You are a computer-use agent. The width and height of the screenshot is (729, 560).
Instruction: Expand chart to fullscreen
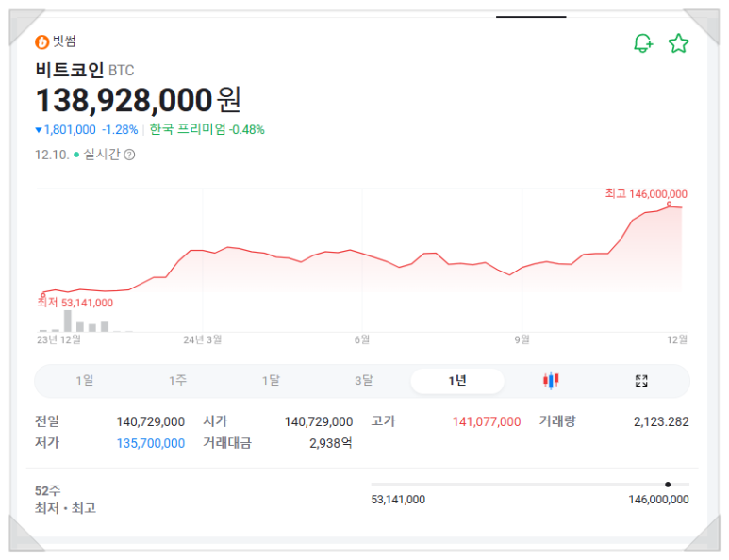click(641, 381)
